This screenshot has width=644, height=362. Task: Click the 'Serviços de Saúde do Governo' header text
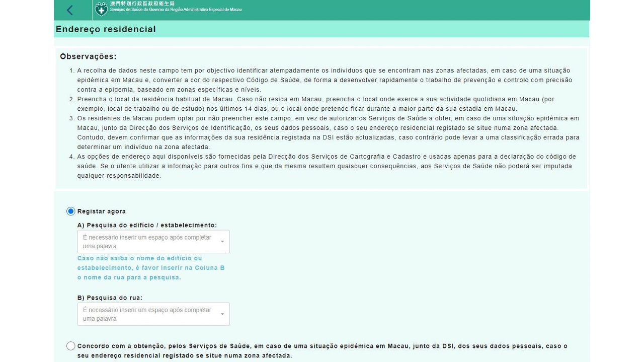pyautogui.click(x=176, y=10)
